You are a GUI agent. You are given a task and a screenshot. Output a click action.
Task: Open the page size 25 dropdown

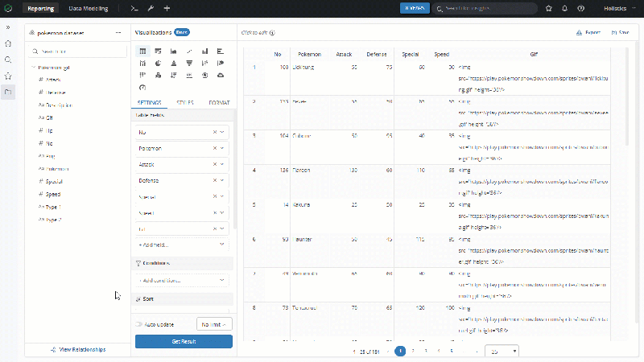[502, 352]
